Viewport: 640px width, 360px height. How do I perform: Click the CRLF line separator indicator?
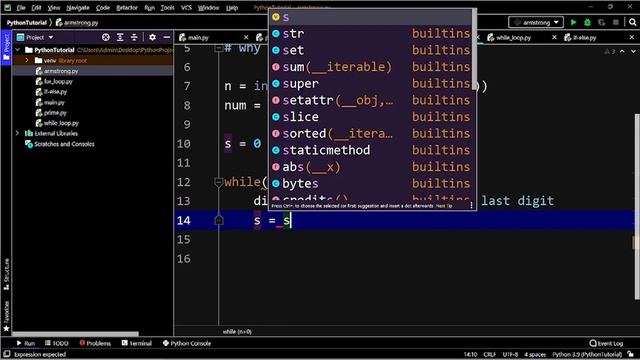[x=489, y=354]
